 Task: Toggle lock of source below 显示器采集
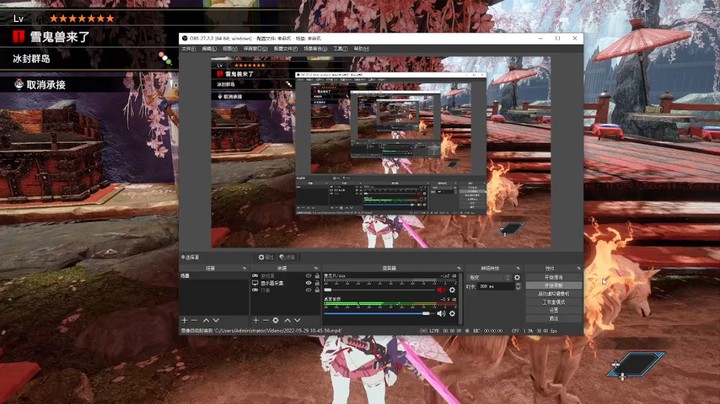coord(317,290)
